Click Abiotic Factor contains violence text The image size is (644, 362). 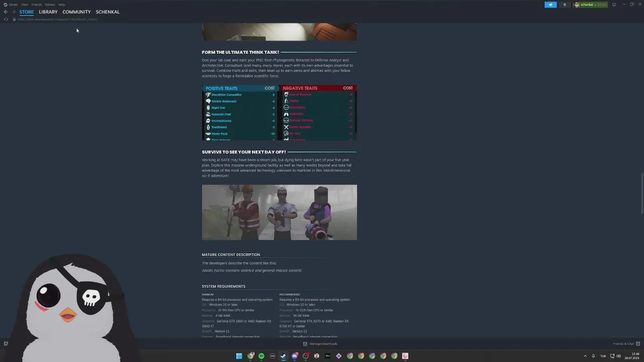252,270
